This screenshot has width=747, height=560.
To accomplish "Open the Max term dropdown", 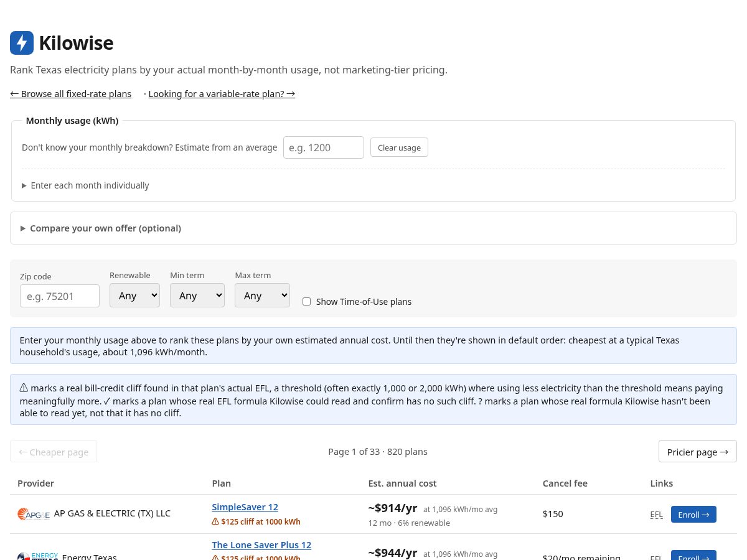I will [x=262, y=295].
